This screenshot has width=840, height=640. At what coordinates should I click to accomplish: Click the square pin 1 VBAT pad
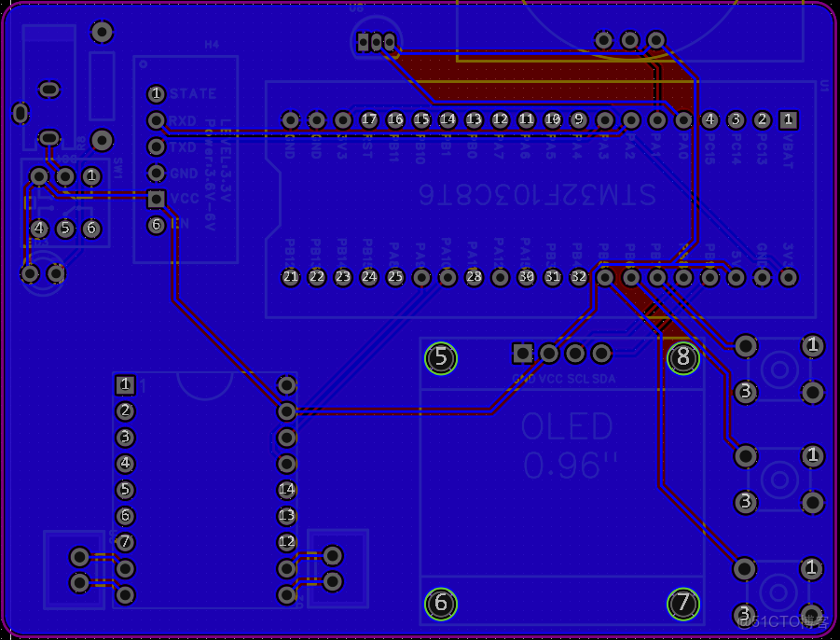(x=788, y=119)
